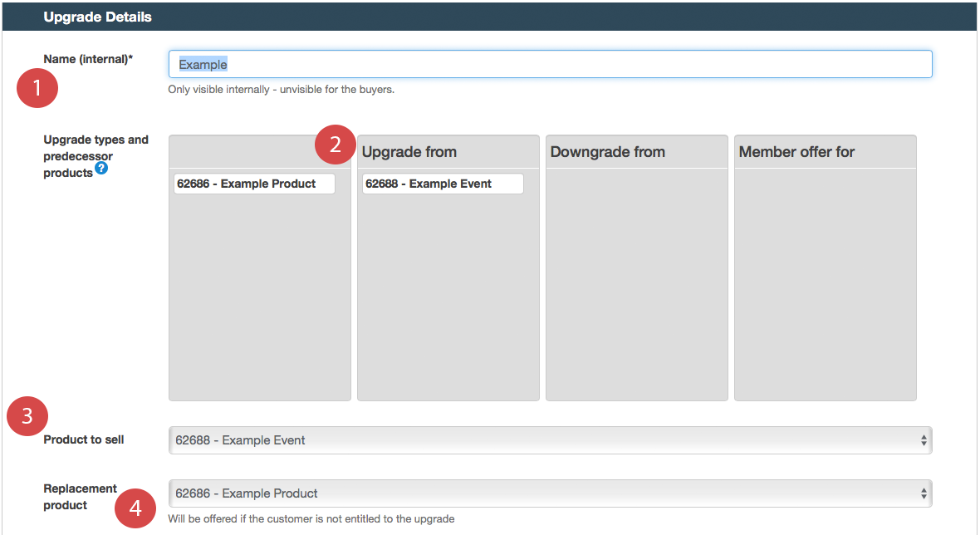
Task: Click the blue help question mark icon
Action: point(101,168)
